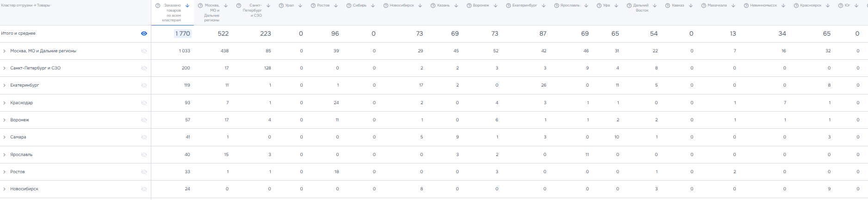Toggle visibility of Москва, МО и Дальние регионы row

coord(144,51)
